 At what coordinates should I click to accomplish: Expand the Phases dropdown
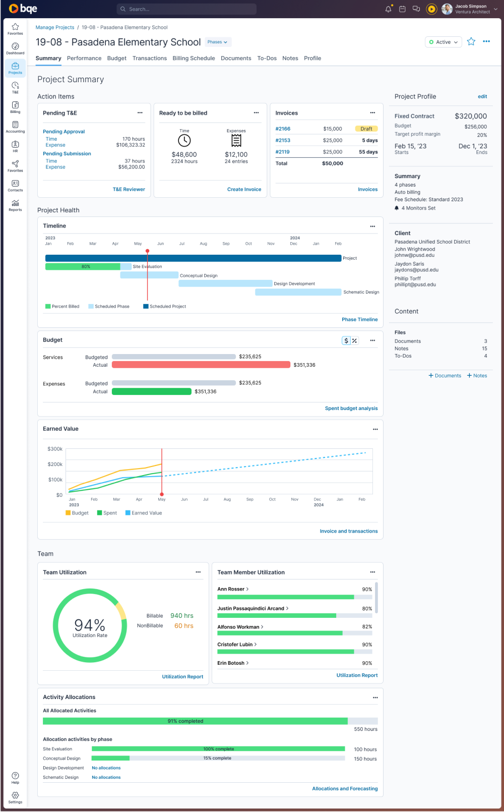click(x=217, y=42)
